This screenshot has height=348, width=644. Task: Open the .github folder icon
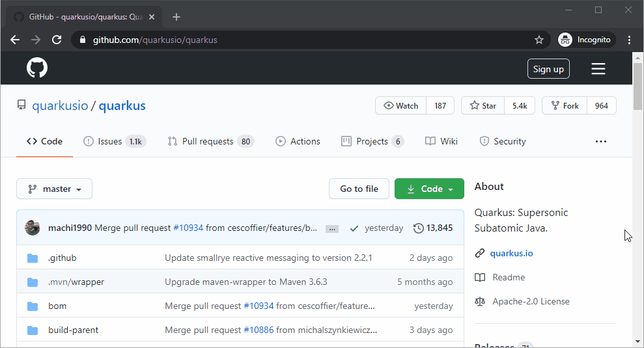(33, 258)
